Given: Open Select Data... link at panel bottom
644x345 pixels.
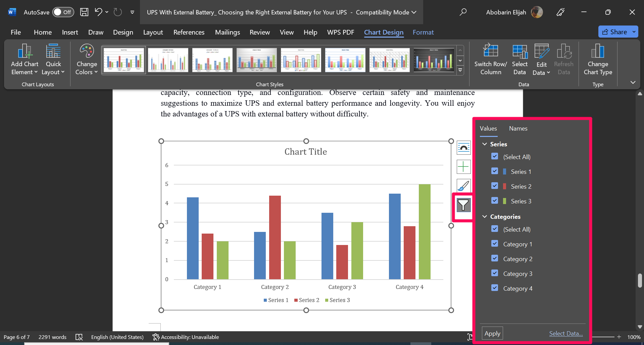Looking at the screenshot, I should (x=565, y=333).
